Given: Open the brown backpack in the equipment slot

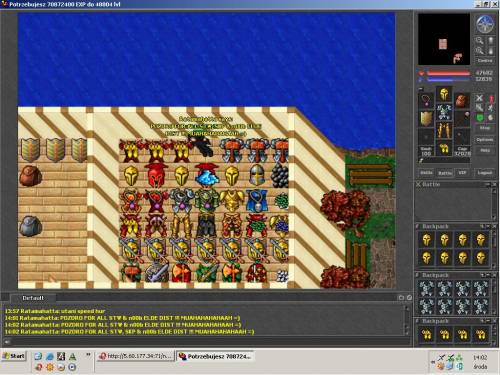Looking at the screenshot, I should [461, 100].
